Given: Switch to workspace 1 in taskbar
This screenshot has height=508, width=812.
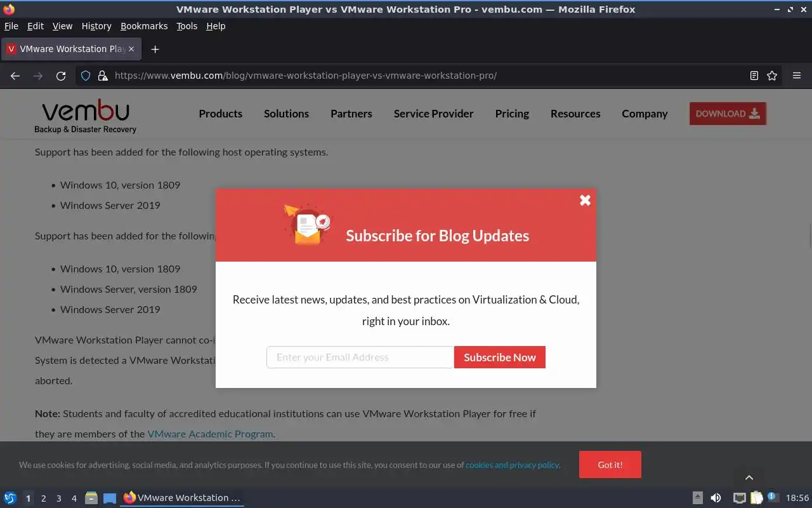Looking at the screenshot, I should [x=28, y=498].
